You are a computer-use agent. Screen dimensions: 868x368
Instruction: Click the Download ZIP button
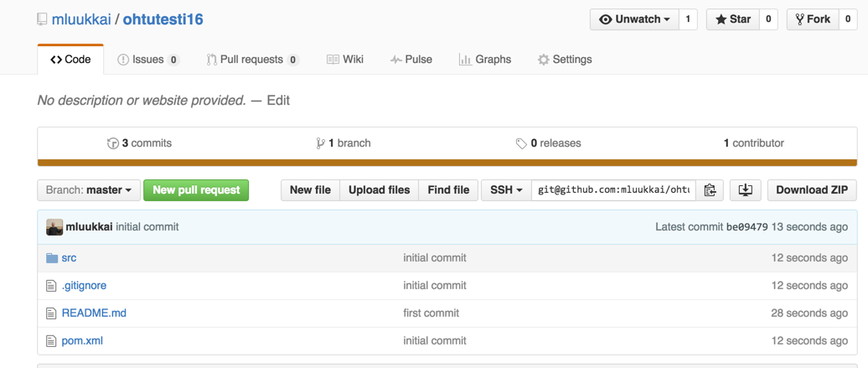point(812,190)
